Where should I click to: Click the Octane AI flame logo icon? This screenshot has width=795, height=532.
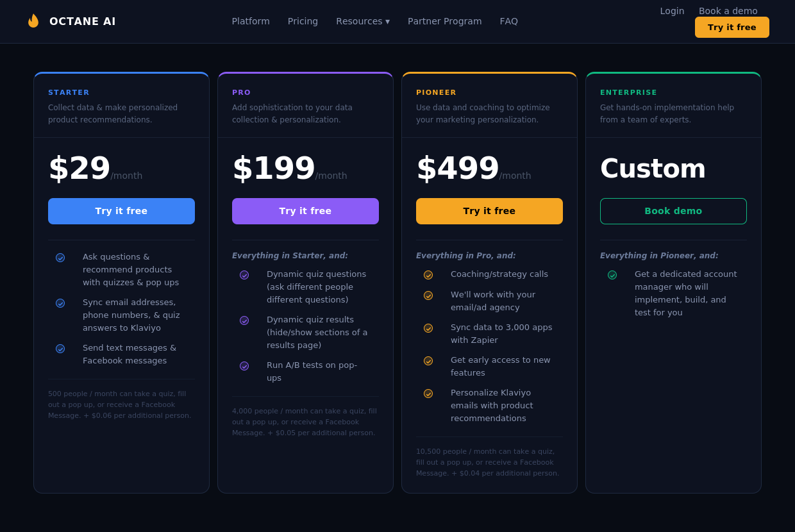click(33, 21)
